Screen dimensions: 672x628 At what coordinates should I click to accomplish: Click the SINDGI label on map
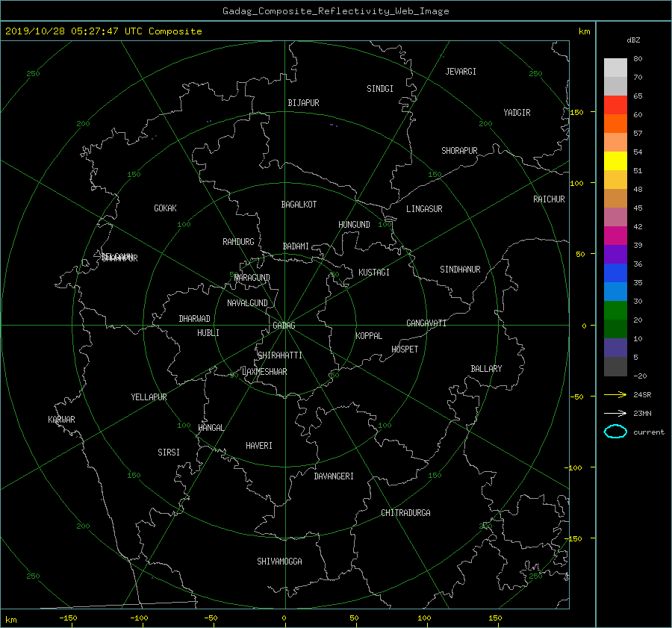click(380, 89)
